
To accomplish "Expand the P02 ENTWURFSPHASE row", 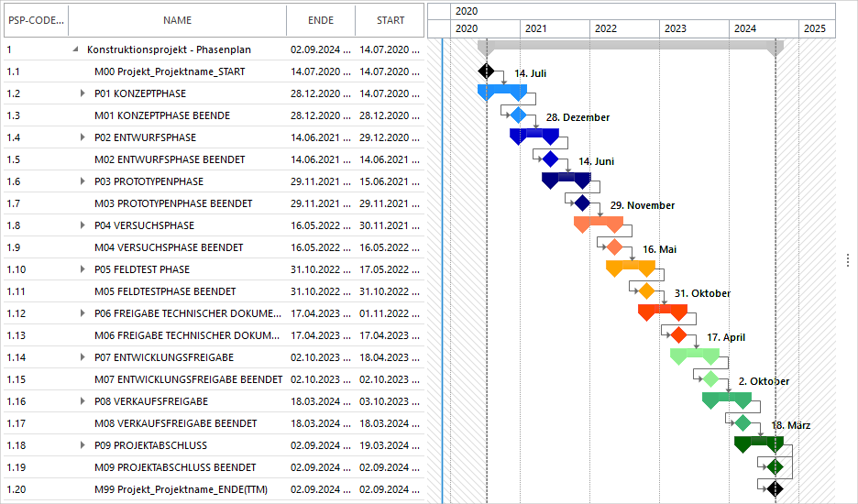I will point(82,137).
